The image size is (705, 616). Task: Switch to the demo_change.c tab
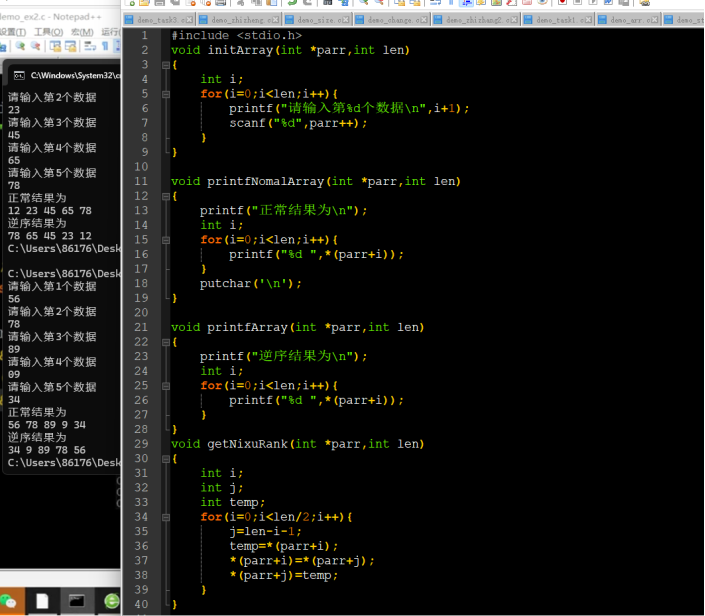tap(391, 20)
